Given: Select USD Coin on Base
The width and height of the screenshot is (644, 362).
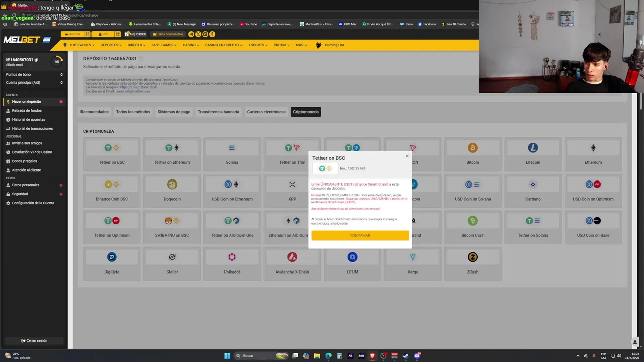Looking at the screenshot, I should tap(593, 226).
